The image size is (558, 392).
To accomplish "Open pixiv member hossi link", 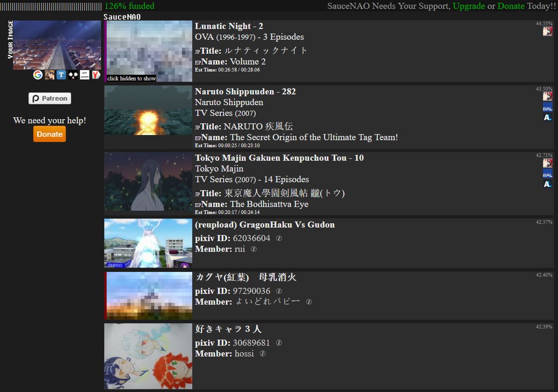I will (244, 354).
